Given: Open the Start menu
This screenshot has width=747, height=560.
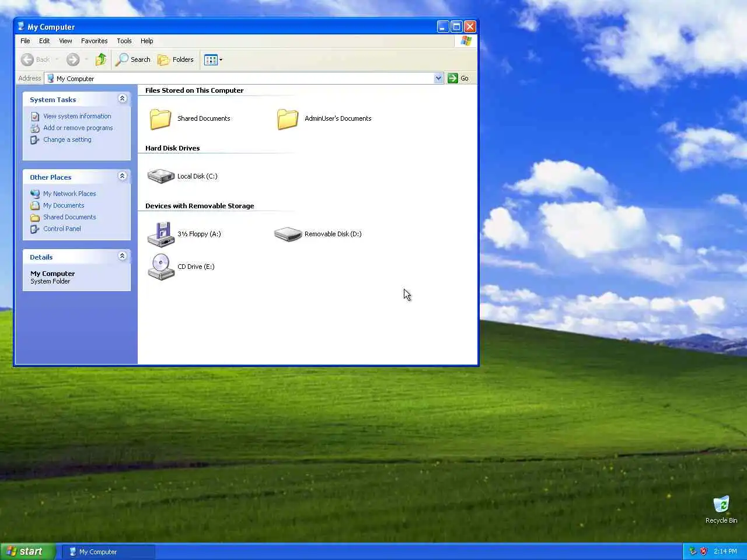Looking at the screenshot, I should pos(28,551).
